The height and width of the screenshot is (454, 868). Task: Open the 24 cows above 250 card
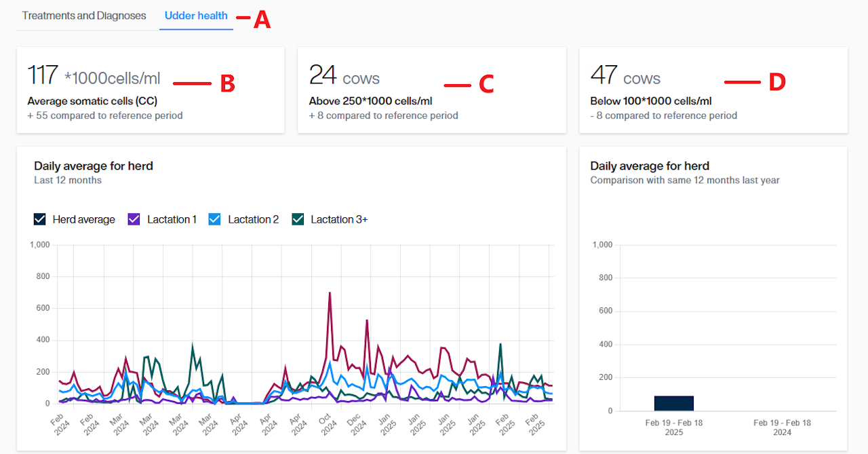click(x=431, y=90)
